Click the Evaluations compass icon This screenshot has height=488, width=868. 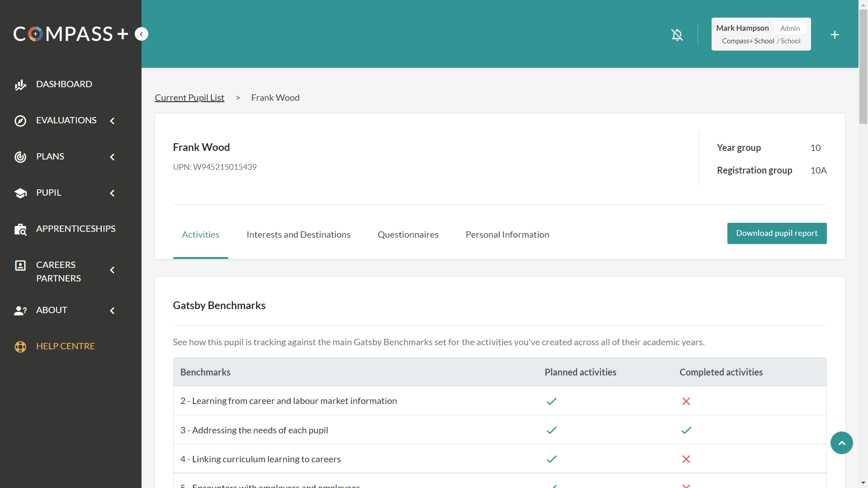pos(20,121)
